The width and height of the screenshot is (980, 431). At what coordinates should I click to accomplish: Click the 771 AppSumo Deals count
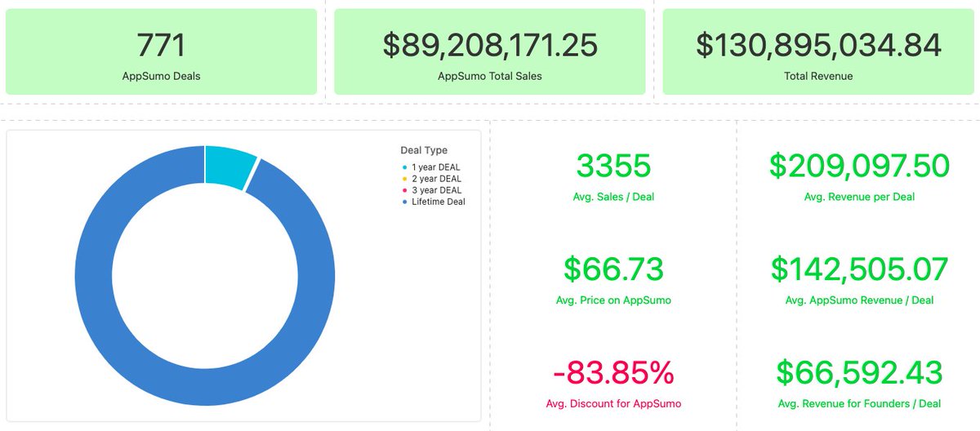tap(161, 45)
